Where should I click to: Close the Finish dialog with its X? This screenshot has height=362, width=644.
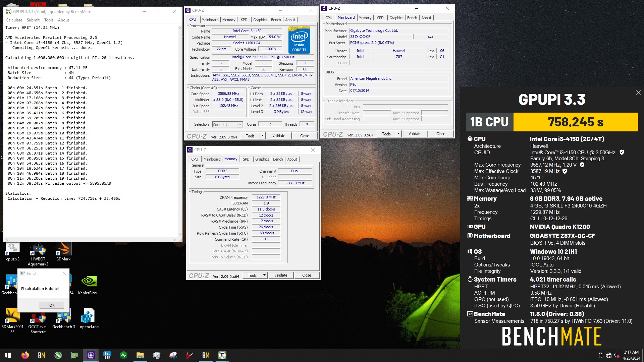(x=64, y=274)
